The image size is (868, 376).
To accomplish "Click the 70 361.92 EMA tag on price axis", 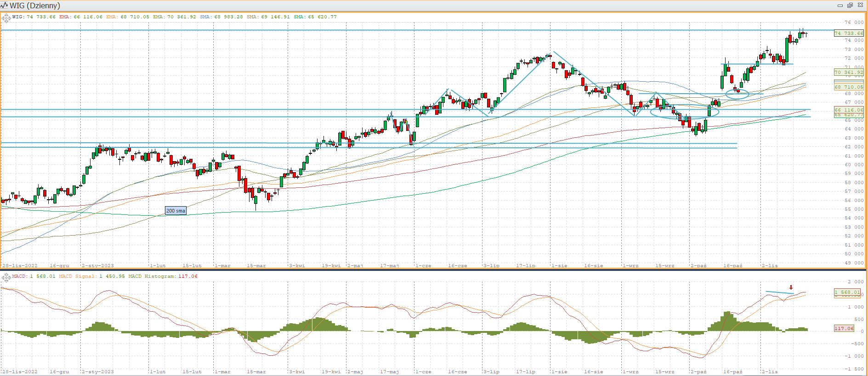I will pos(848,72).
